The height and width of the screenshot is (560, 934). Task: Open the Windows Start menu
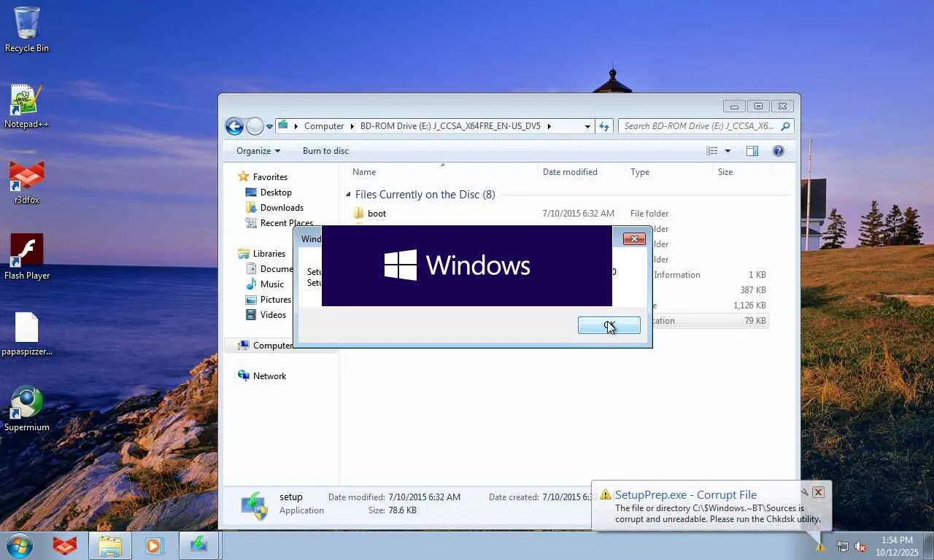tap(19, 545)
